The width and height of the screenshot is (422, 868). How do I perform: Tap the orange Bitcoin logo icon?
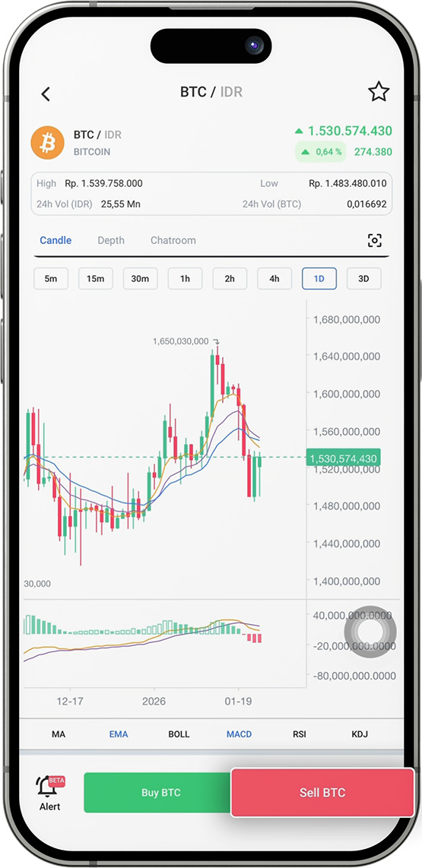tap(48, 142)
